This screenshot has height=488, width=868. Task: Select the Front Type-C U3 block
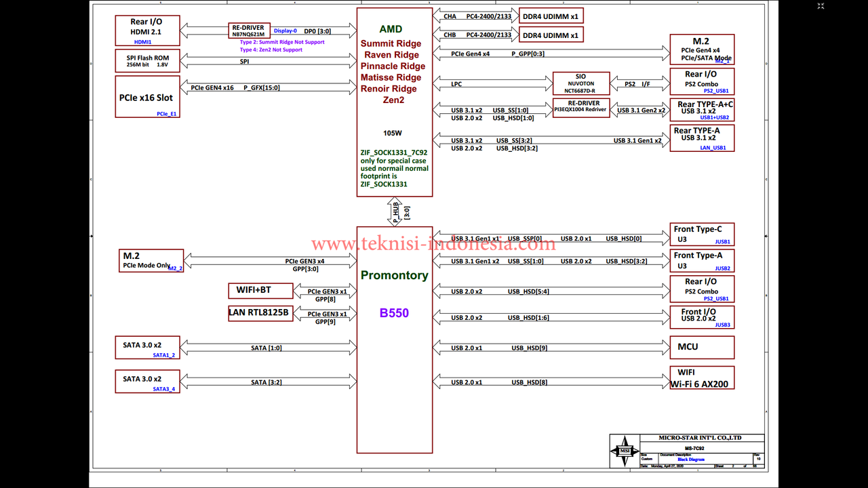tap(702, 235)
